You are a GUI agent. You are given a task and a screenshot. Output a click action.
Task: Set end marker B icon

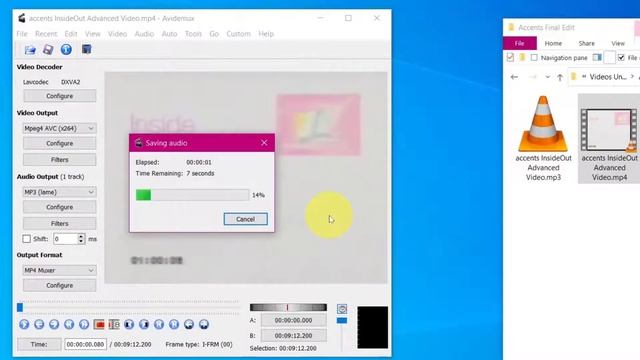(x=114, y=324)
